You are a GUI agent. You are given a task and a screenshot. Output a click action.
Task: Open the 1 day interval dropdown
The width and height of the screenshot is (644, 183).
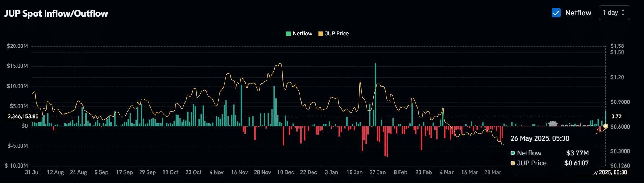(x=614, y=13)
